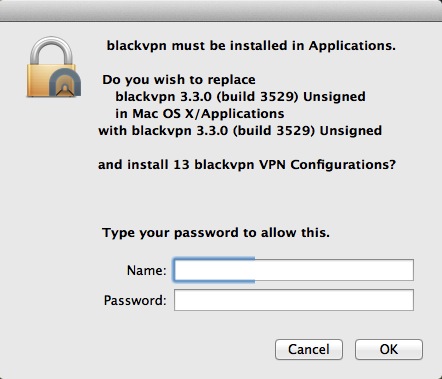Click the "Type your password to allow this" prompt

(x=216, y=233)
